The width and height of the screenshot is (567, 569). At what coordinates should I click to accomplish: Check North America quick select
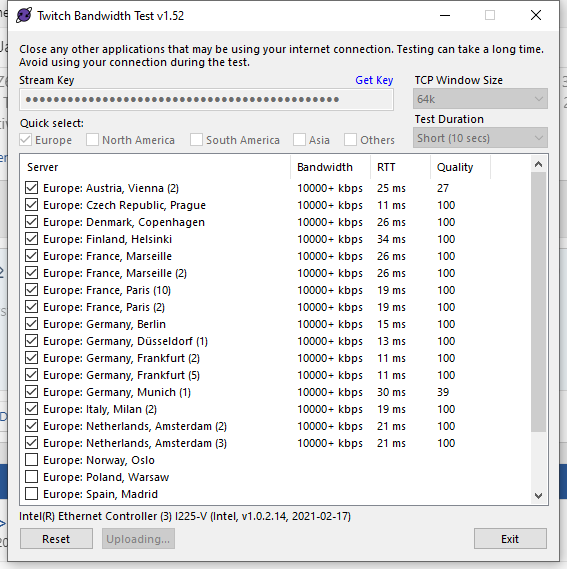(92, 140)
